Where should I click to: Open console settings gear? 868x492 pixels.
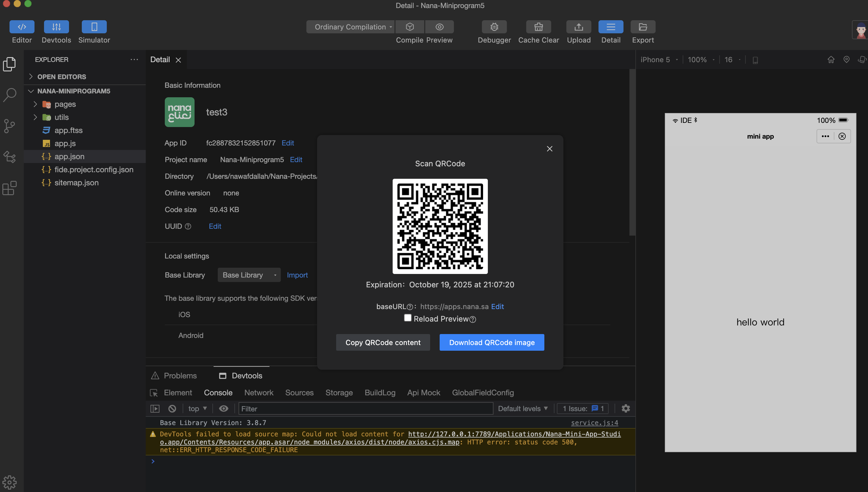625,408
